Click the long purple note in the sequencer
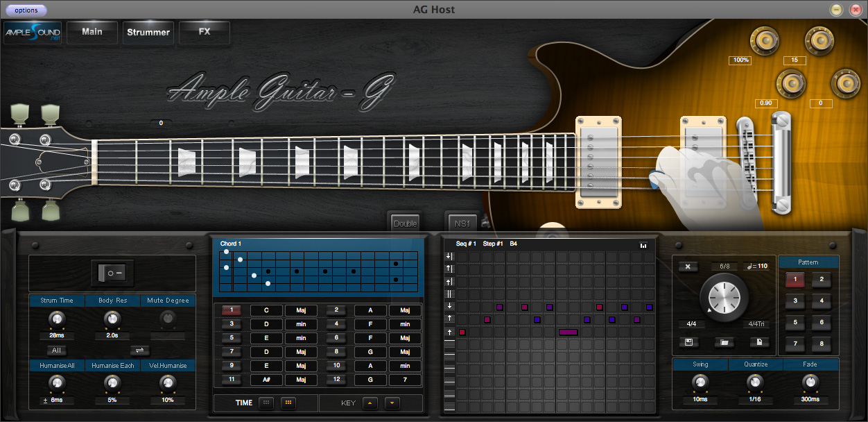 [568, 332]
